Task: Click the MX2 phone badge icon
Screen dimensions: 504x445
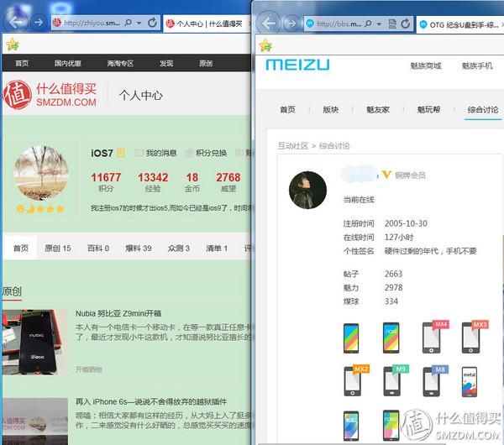Action: pyautogui.click(x=356, y=380)
